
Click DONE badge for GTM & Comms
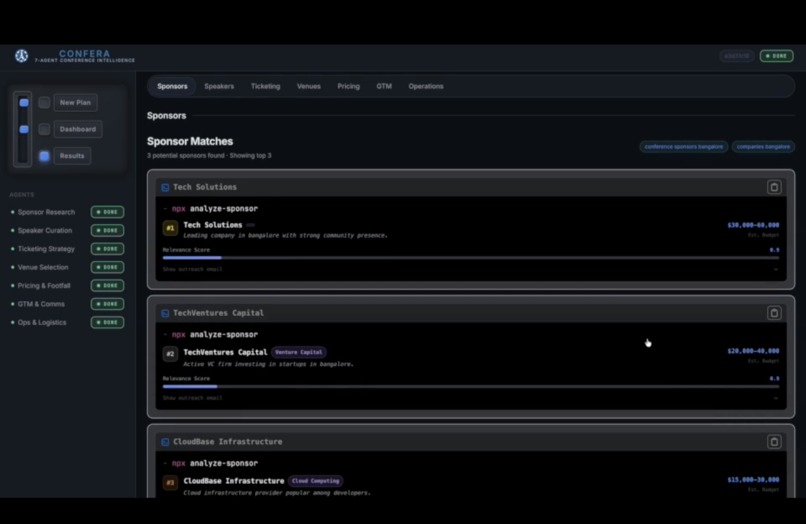(x=107, y=304)
